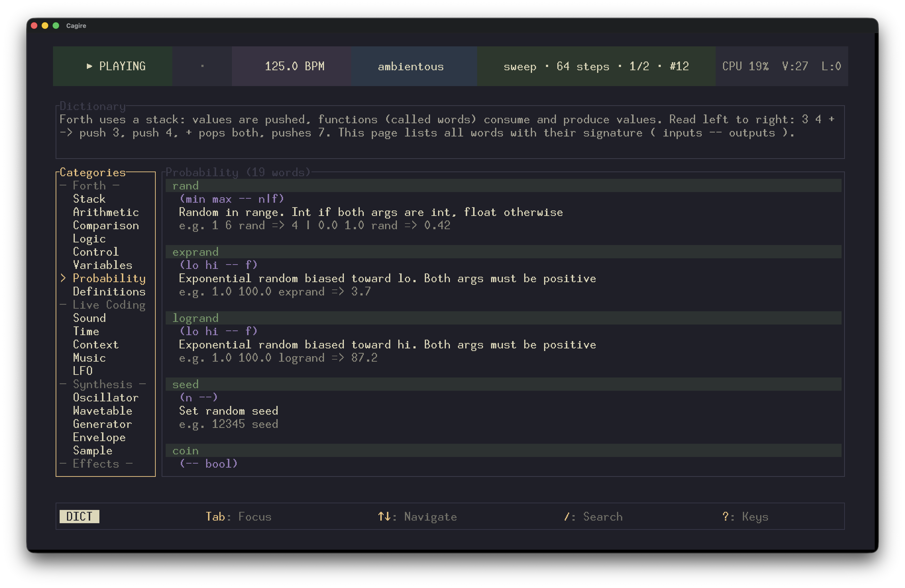The width and height of the screenshot is (905, 588).
Task: Open the LFO category
Action: click(83, 371)
